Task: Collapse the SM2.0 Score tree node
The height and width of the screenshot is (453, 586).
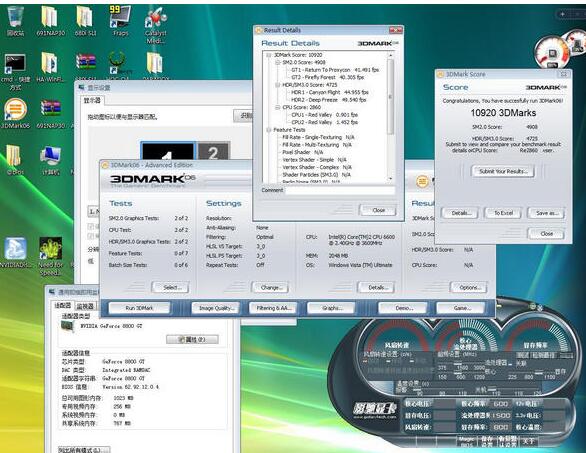Action: pyautogui.click(x=278, y=62)
